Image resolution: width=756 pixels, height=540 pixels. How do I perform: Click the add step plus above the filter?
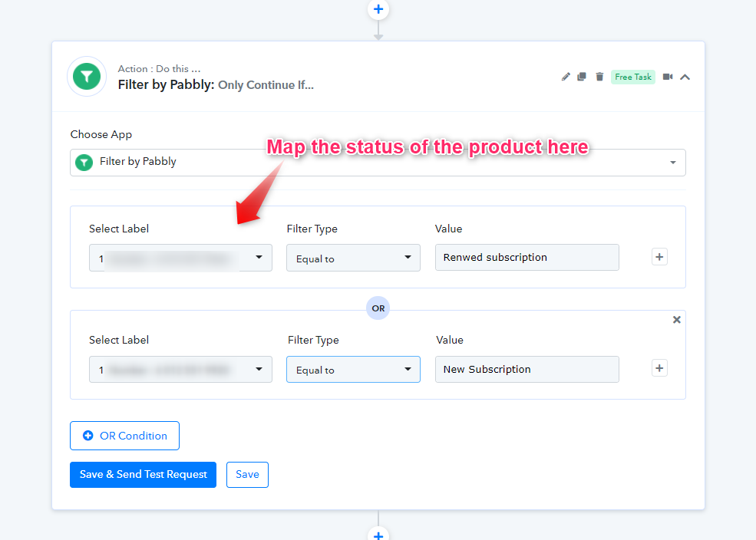tap(378, 9)
